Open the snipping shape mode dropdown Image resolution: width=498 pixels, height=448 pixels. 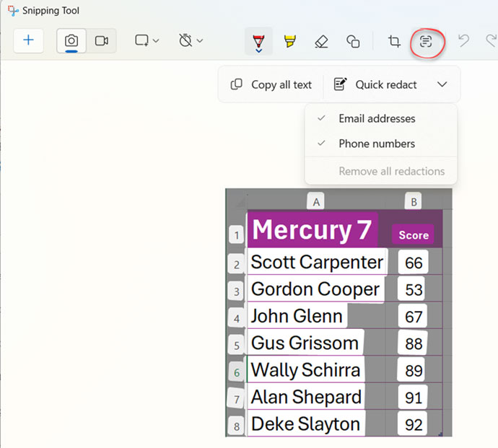[147, 41]
